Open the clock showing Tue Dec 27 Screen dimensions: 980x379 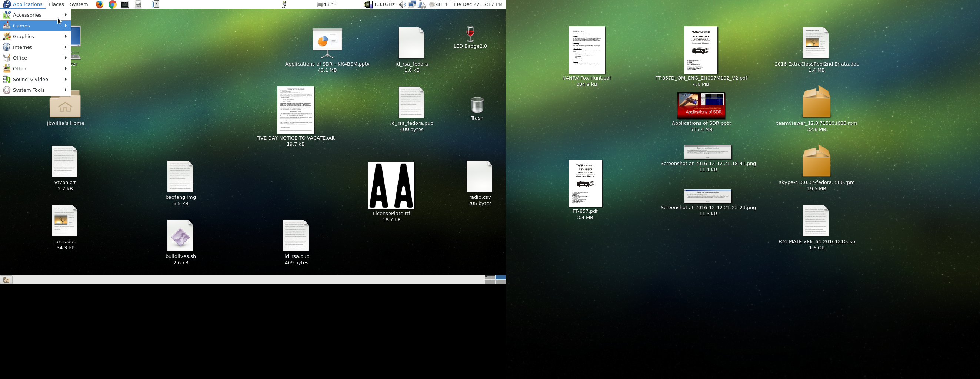point(478,4)
